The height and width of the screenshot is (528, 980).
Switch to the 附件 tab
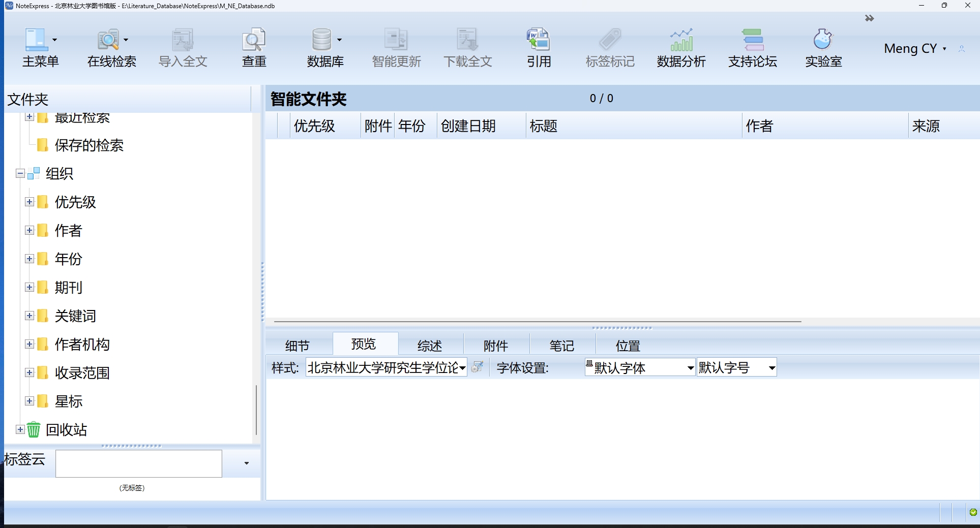coord(496,346)
